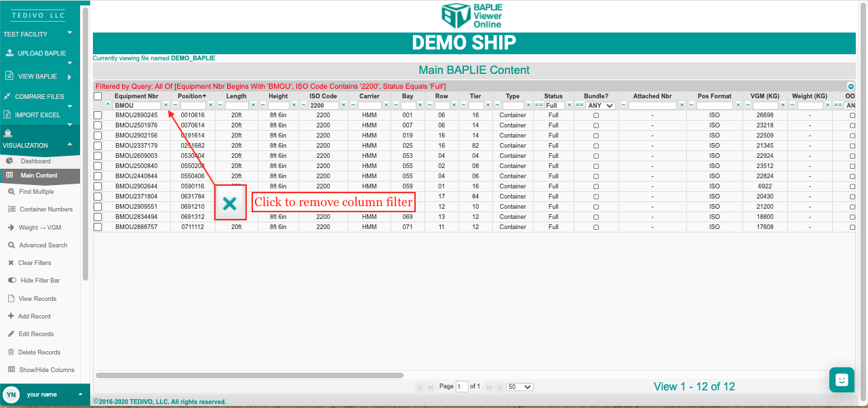Click the Find Multiple icon in sidebar
Viewport: 868px width, 408px height.
click(12, 192)
